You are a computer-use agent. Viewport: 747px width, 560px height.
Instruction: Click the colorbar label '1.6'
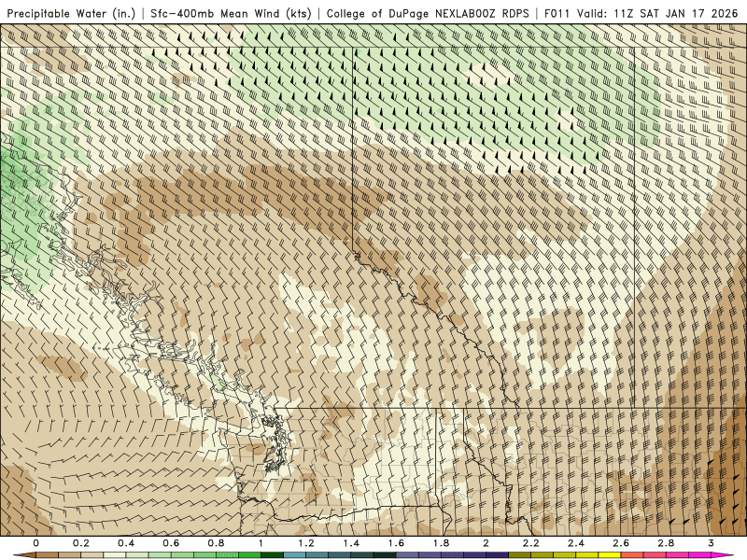click(396, 543)
